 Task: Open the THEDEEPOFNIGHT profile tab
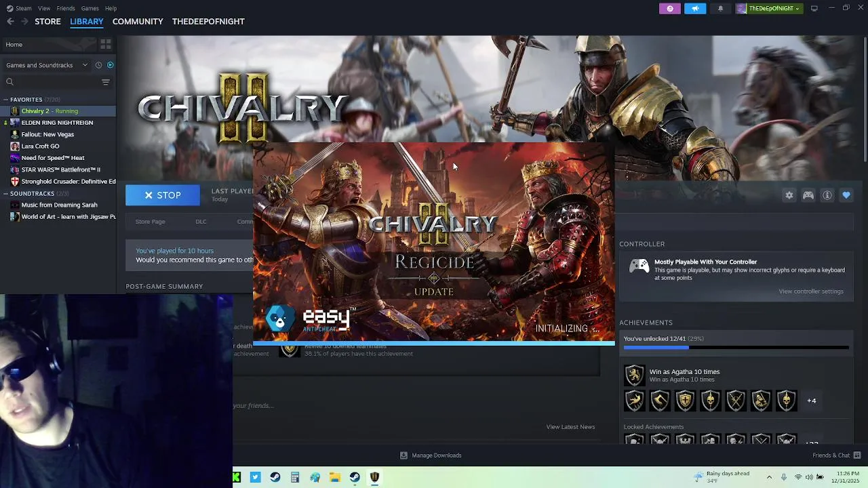coord(208,22)
